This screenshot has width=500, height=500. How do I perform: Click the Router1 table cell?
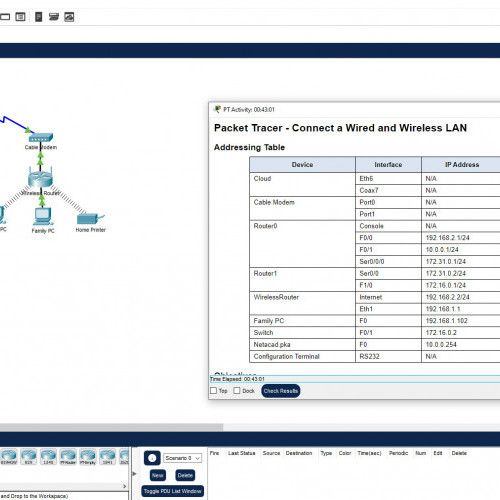[x=302, y=279]
